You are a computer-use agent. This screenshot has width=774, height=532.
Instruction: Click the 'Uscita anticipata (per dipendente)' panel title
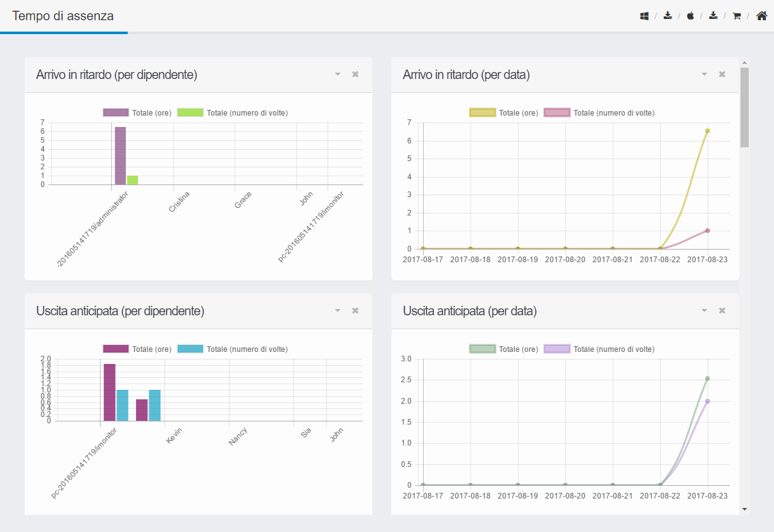[x=120, y=311]
